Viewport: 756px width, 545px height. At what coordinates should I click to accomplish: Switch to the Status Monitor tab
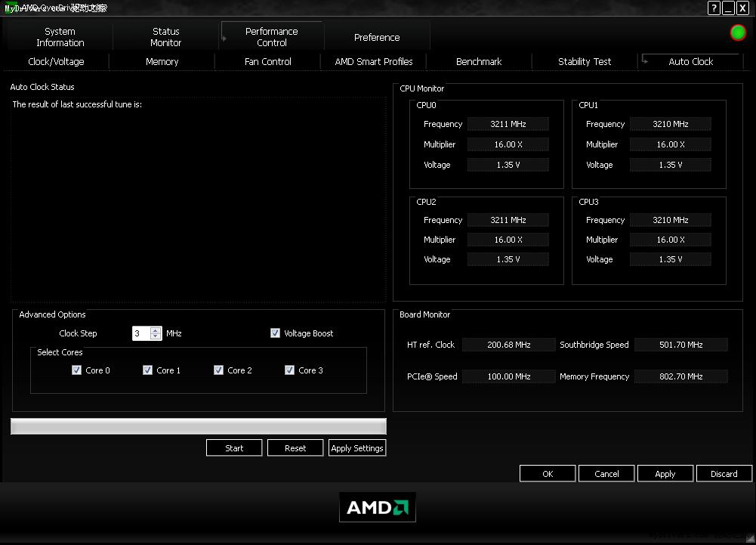[x=165, y=37]
